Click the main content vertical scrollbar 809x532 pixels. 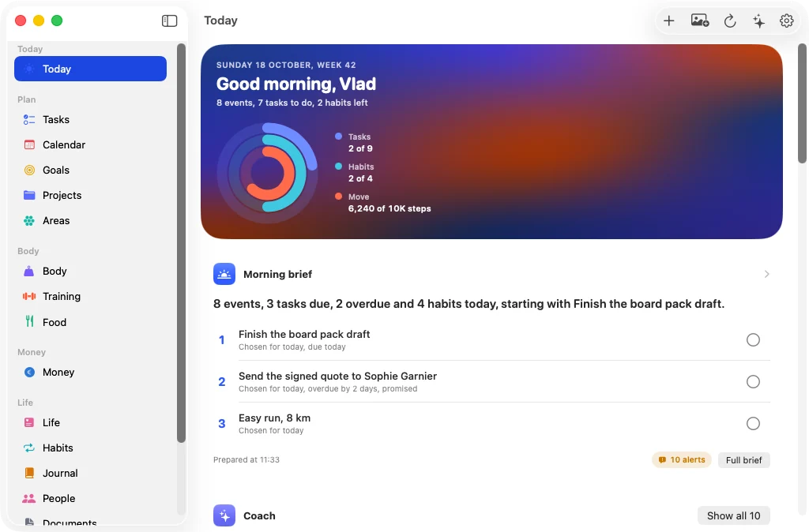coord(803,103)
